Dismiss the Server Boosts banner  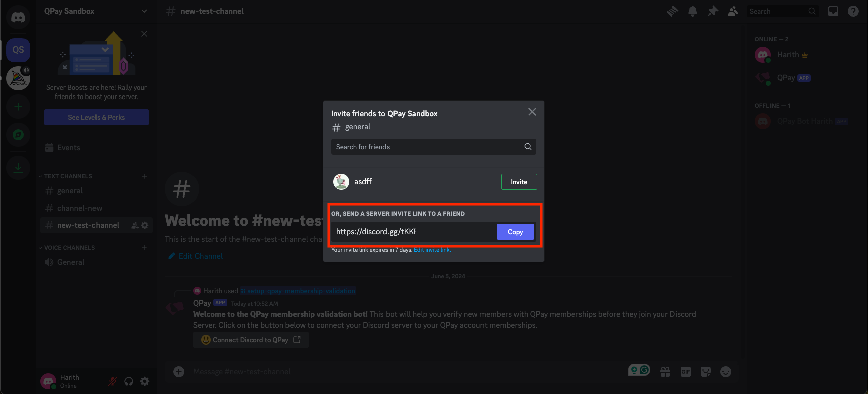(x=144, y=34)
